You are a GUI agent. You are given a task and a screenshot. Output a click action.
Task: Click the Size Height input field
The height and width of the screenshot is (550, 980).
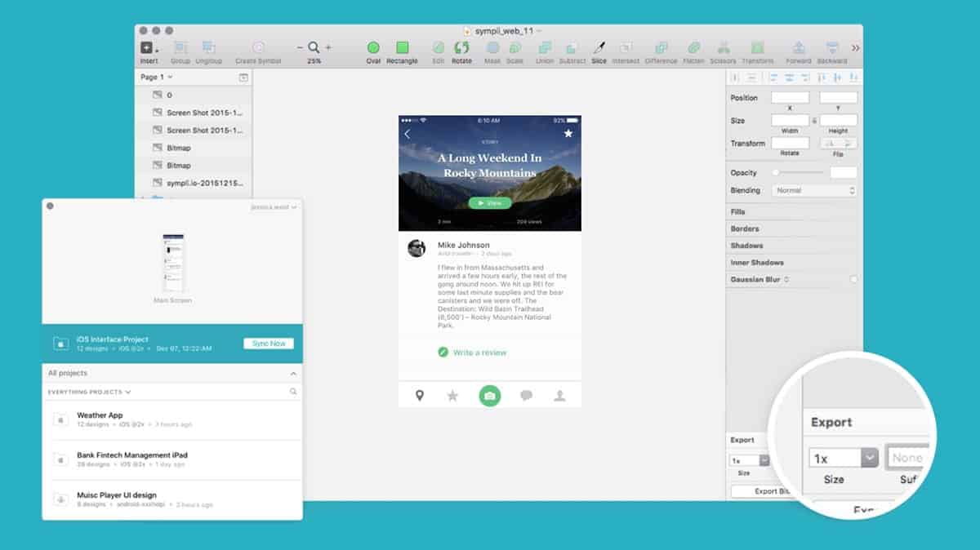coord(839,120)
